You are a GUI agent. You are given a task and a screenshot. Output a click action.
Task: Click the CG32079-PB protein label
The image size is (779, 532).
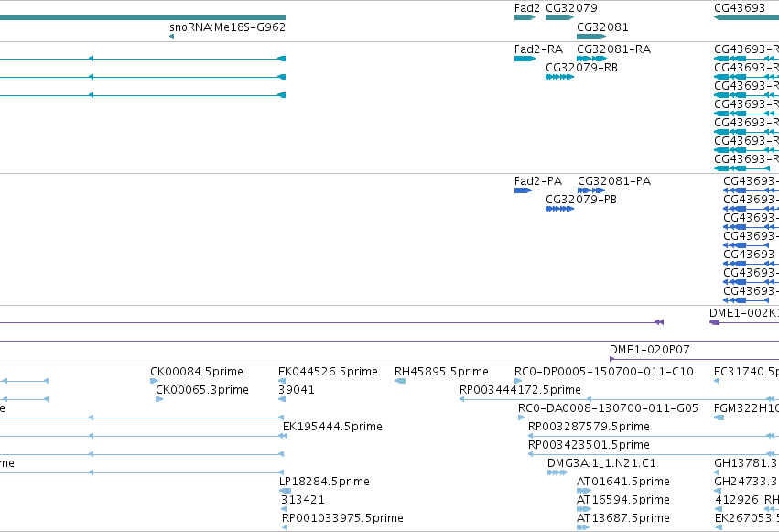(580, 200)
